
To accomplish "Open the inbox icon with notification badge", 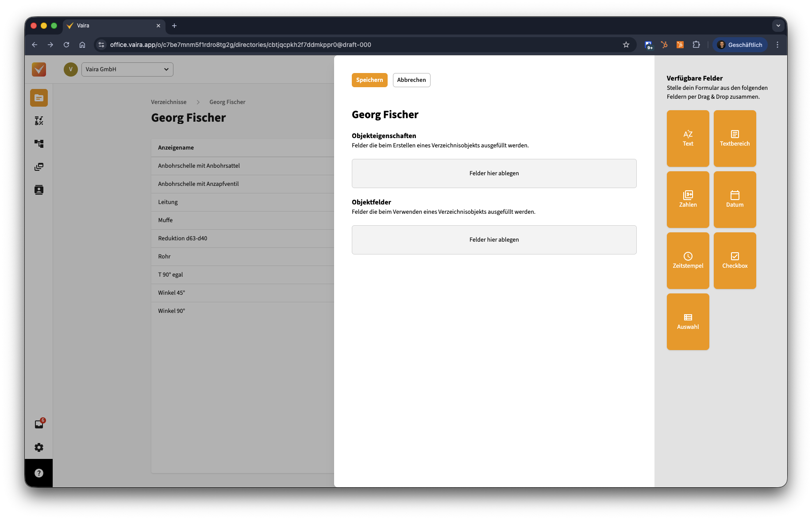I will point(39,424).
